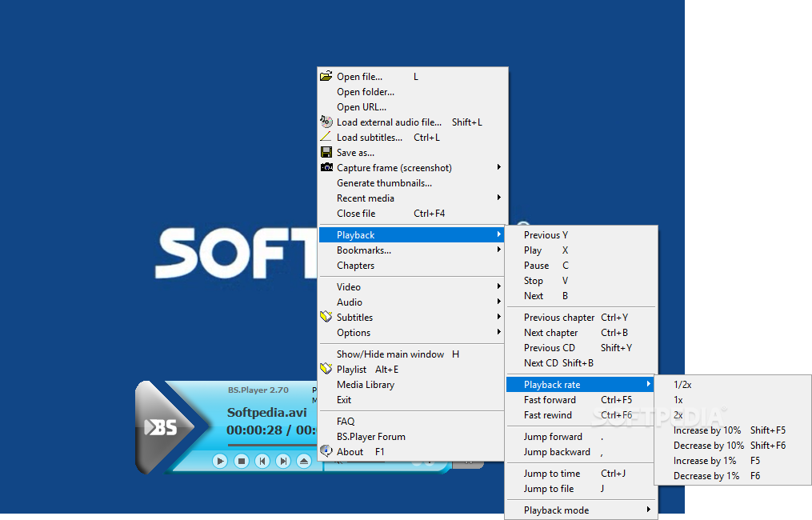
Task: Choose Jump backward entry
Action: click(581, 452)
